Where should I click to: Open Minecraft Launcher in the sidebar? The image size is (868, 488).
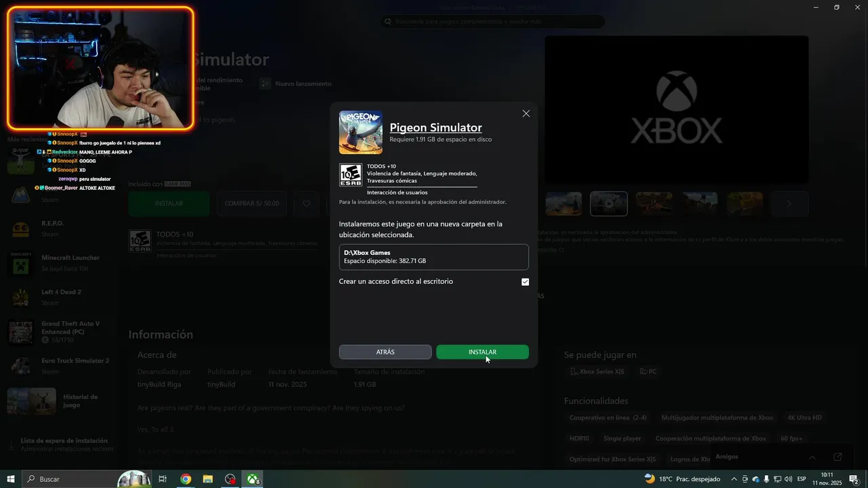[61, 262]
